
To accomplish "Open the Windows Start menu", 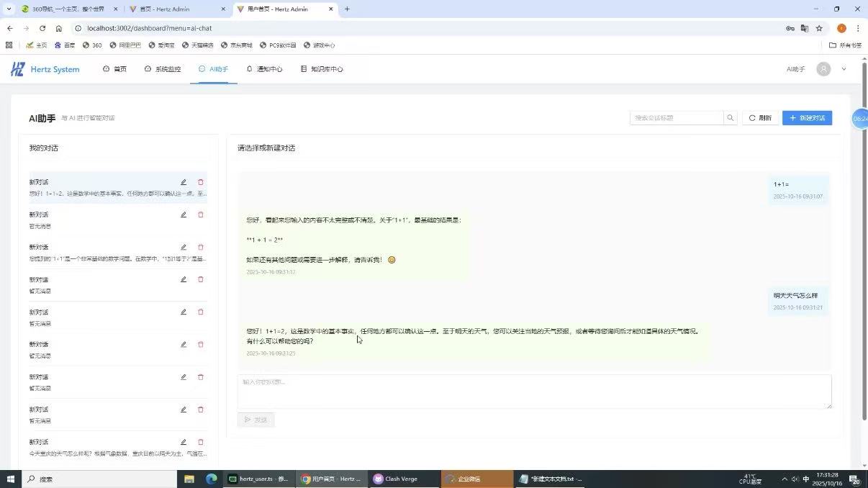I will tap(10, 479).
